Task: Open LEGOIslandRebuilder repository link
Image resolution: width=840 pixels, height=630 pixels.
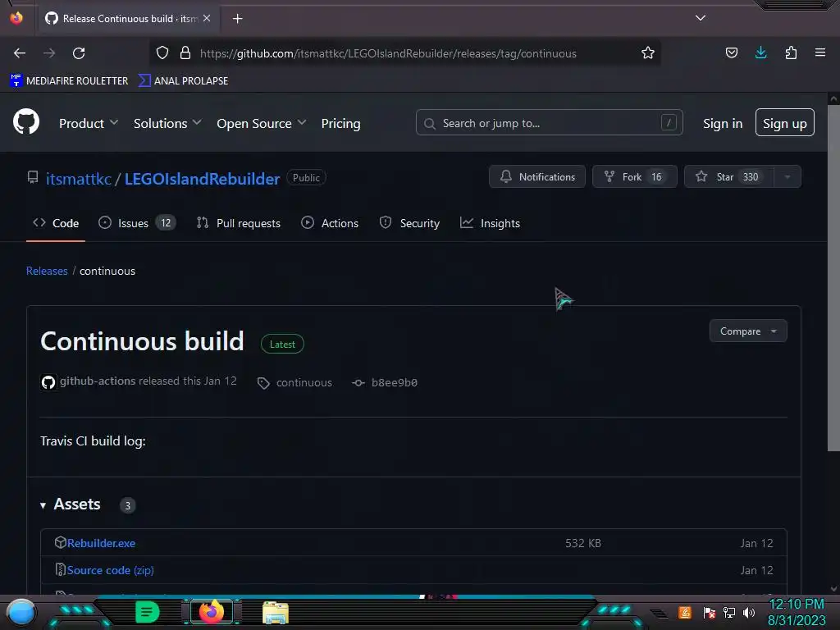Action: click(202, 178)
